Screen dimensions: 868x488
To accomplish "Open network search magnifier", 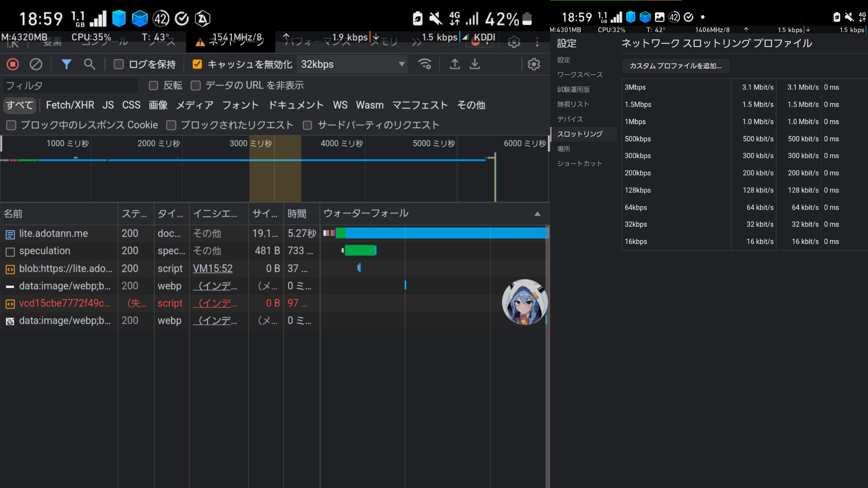I will (90, 64).
